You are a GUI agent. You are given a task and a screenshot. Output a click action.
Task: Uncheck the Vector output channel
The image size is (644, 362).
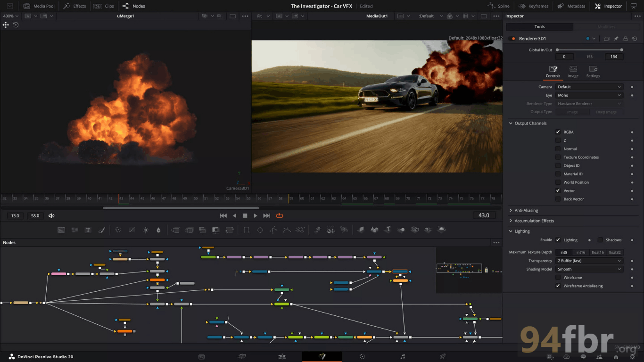(x=558, y=190)
